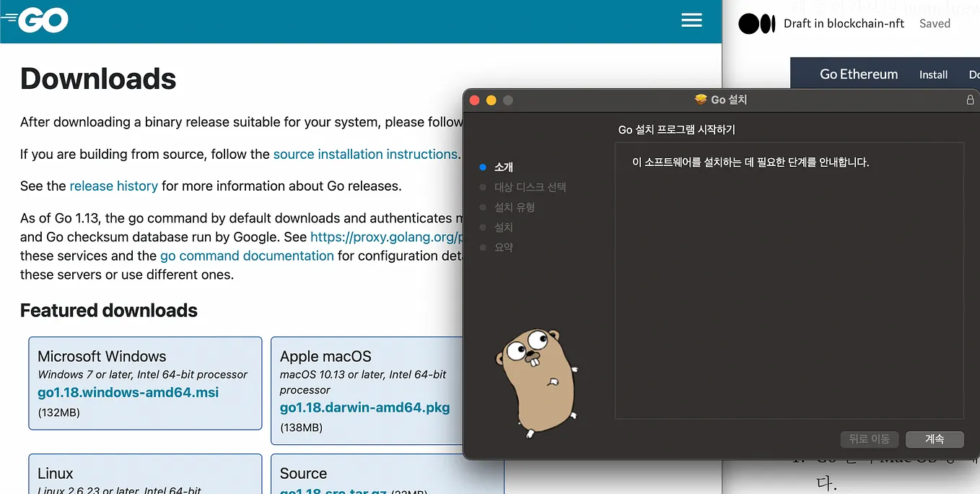Viewport: 980px width, 494px height.
Task: Click the Go 설치 프로그램 시작하기 heading
Action: point(677,130)
